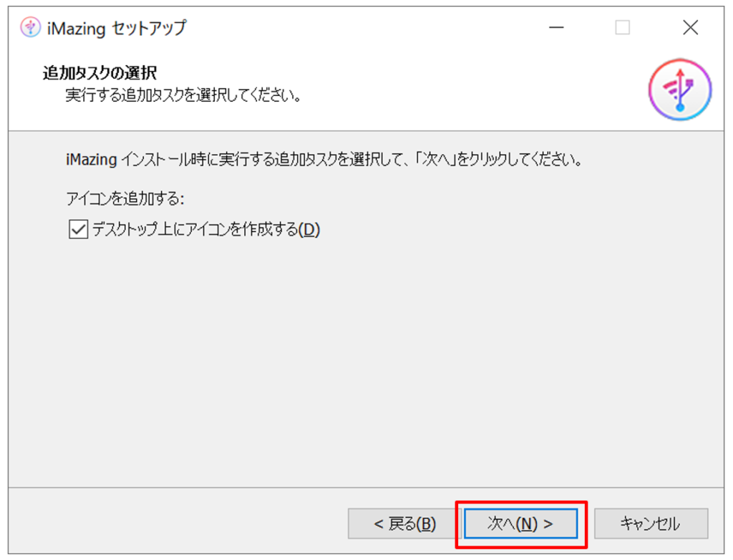Image resolution: width=733 pixels, height=560 pixels.
Task: Go back using the < 戻る(B) button
Action: [404, 523]
